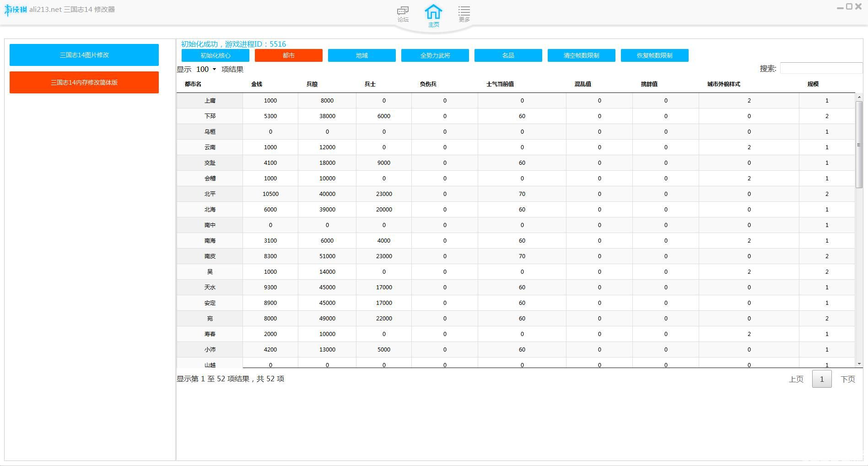Click 南皮 兵粮 value 51000
The image size is (868, 466).
327,256
